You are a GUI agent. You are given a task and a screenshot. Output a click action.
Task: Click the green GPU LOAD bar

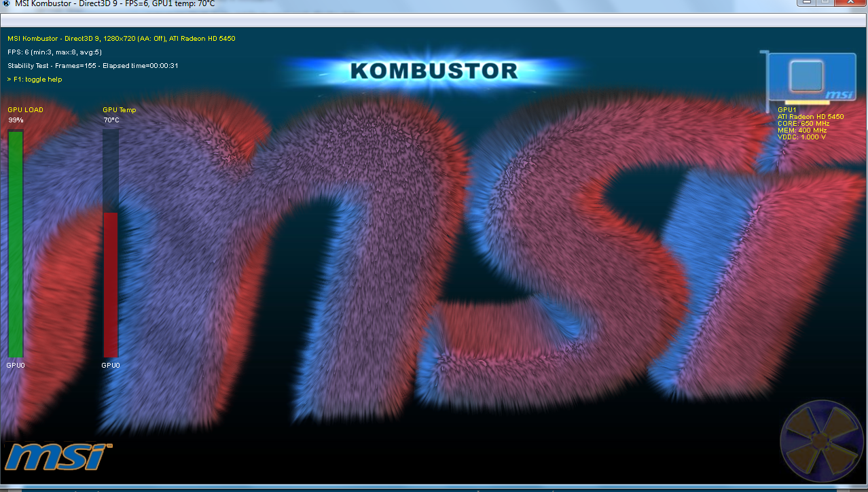tap(16, 243)
